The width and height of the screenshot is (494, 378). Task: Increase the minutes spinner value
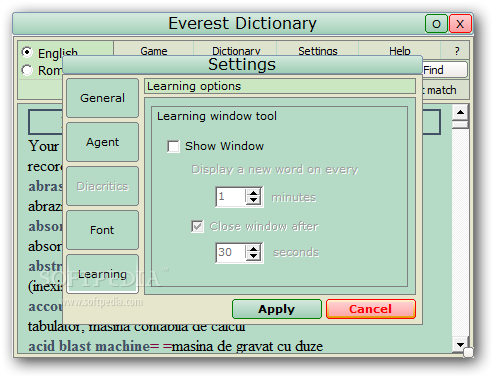tap(254, 193)
